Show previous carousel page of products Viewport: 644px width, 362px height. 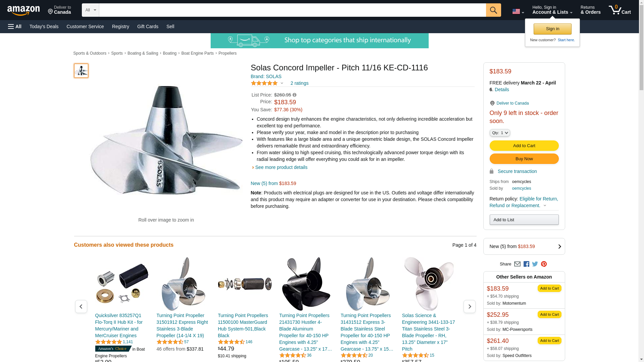[81, 306]
